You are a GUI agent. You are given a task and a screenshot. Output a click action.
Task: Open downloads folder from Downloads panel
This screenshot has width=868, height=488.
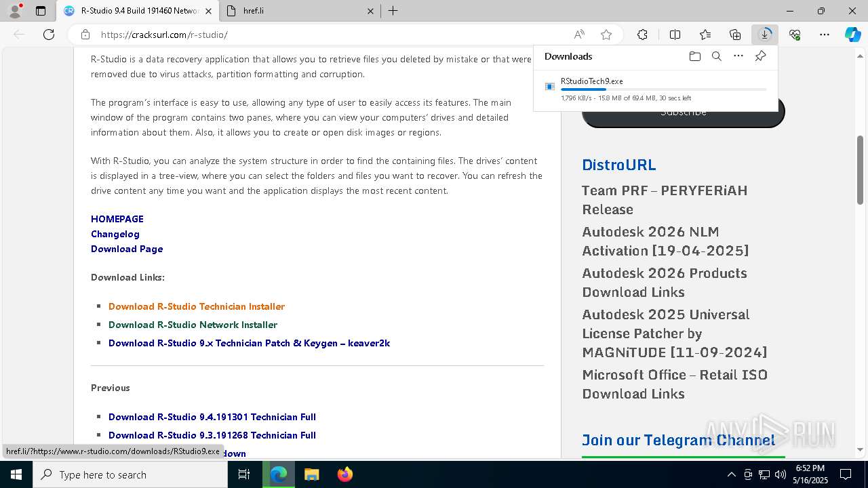(x=694, y=56)
